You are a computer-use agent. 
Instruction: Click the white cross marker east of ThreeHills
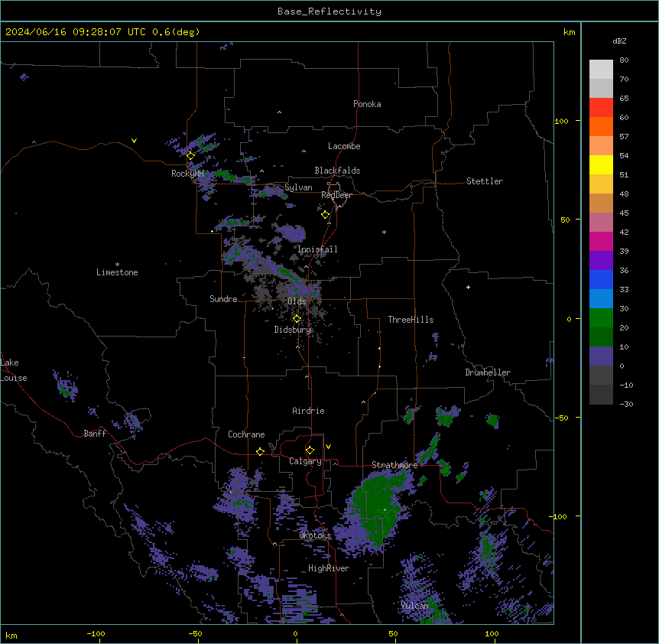point(468,287)
